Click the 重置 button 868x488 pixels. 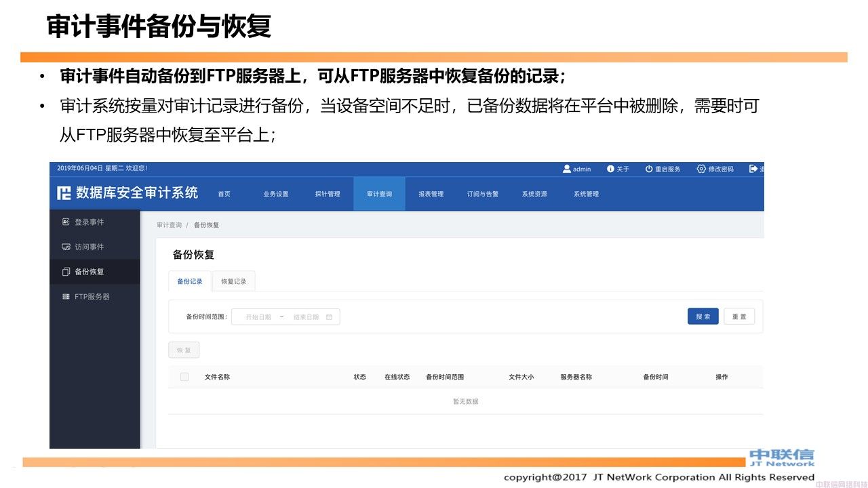coord(739,317)
